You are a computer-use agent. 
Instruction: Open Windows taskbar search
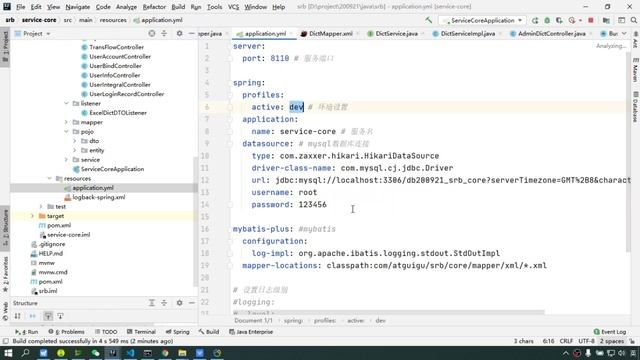click(25, 353)
